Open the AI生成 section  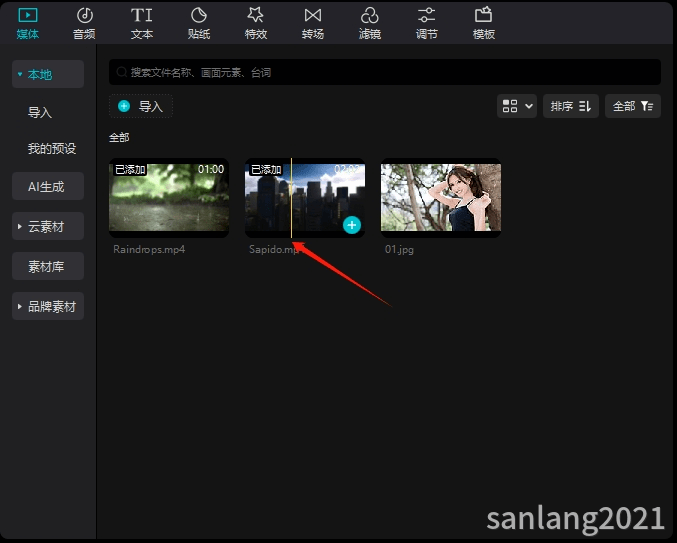coord(48,186)
